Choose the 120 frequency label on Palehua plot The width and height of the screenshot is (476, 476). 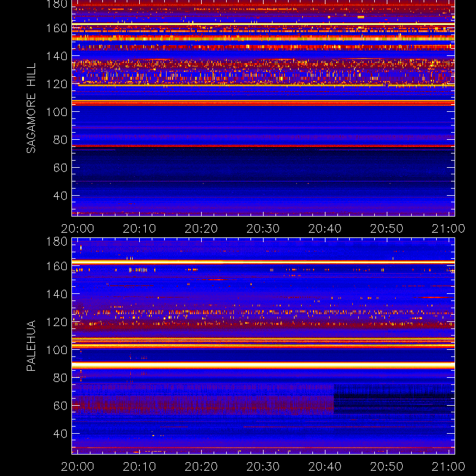coord(57,322)
